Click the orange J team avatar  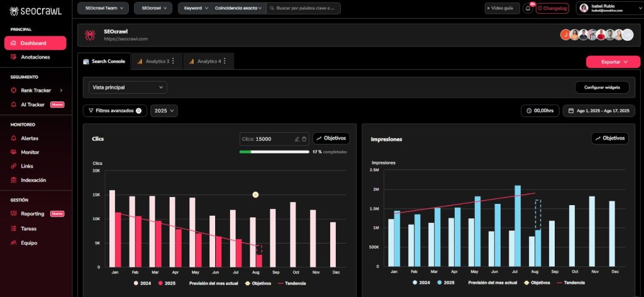565,35
